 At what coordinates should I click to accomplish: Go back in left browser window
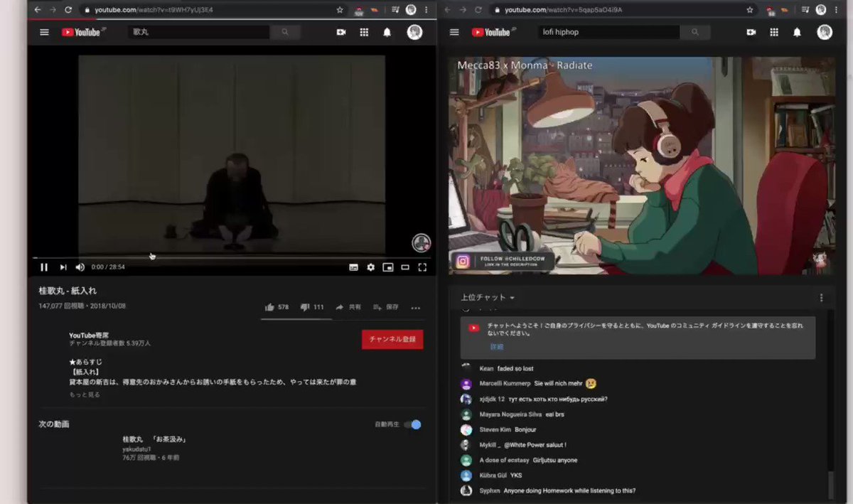tap(37, 10)
